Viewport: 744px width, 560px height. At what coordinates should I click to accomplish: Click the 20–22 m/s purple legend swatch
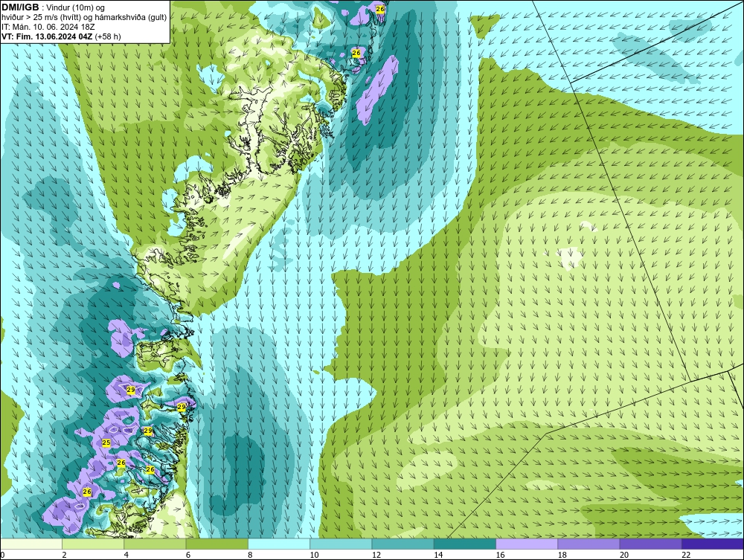coord(650,544)
